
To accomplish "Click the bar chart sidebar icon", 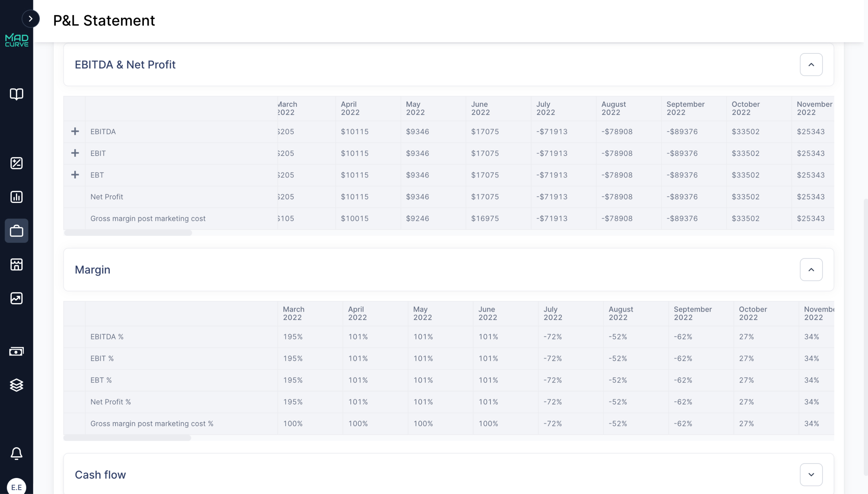I will (16, 197).
